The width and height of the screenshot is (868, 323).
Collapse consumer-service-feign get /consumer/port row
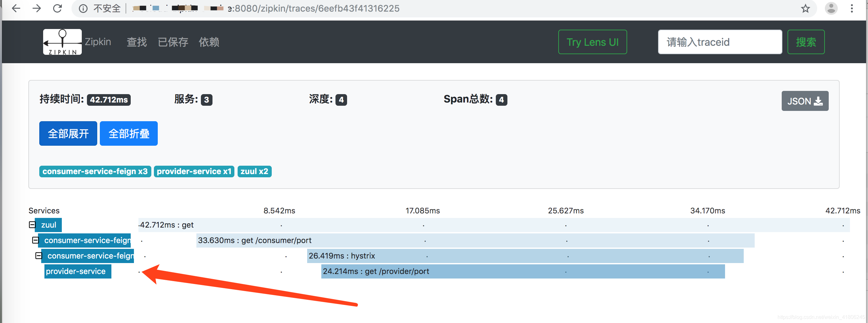coord(35,240)
